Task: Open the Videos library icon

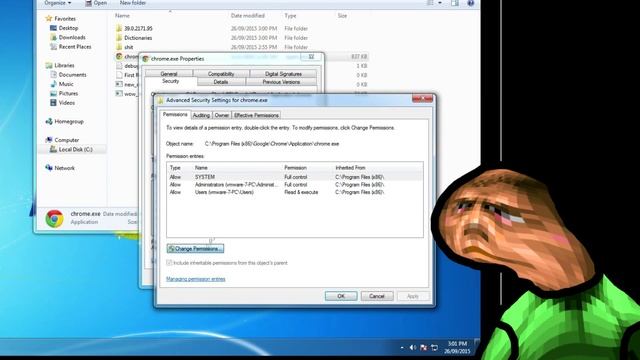Action: tap(53, 103)
